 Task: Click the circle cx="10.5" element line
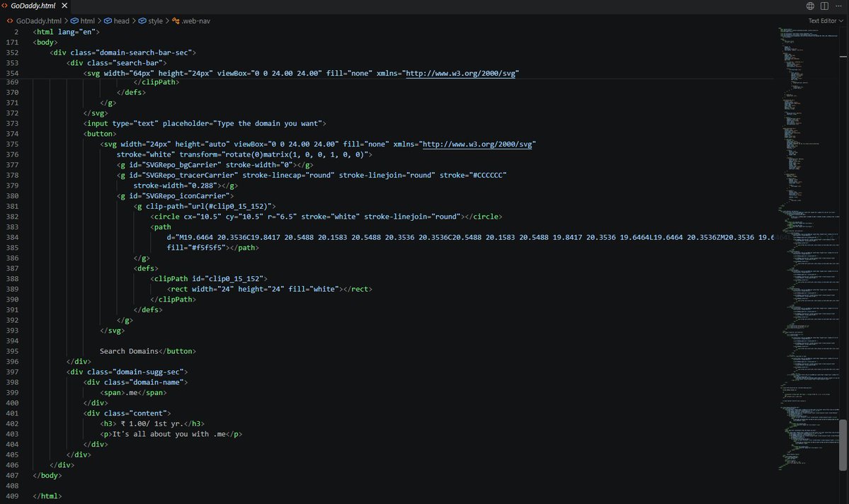click(x=326, y=217)
